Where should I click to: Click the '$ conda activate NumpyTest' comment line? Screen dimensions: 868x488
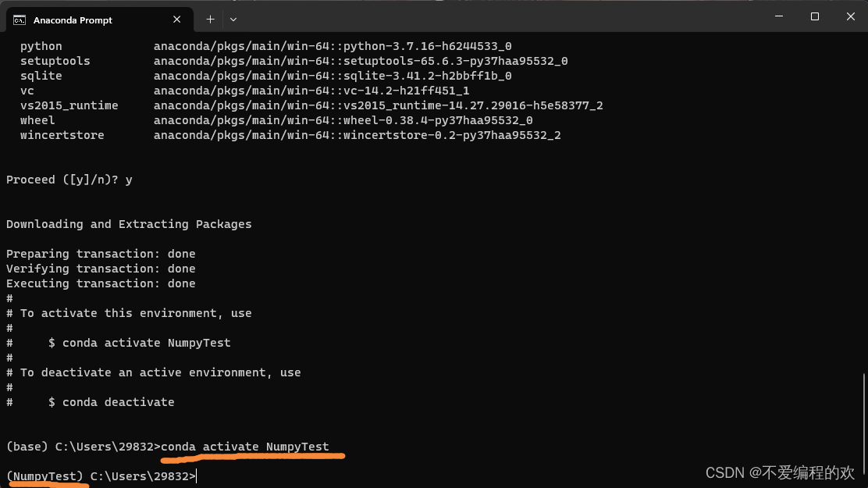click(x=119, y=343)
